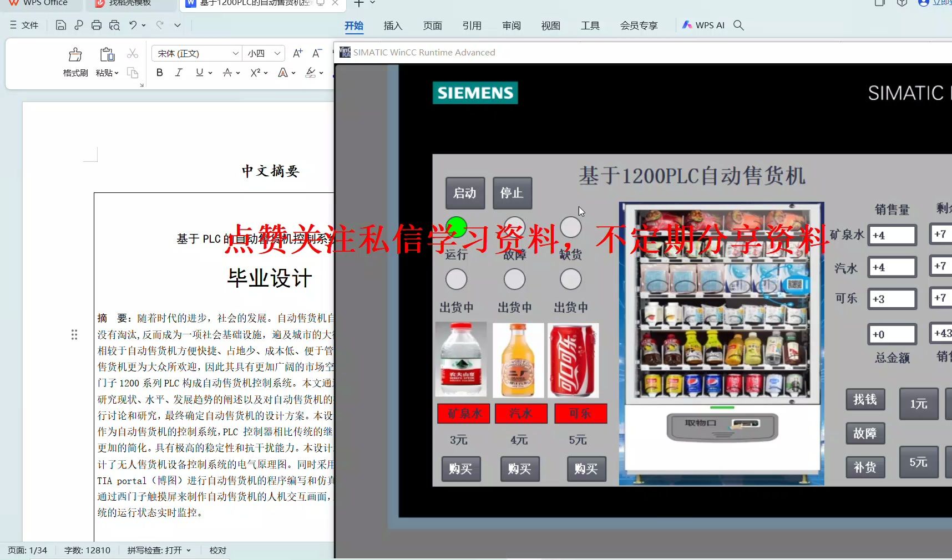
Task: Click the 找钱 button
Action: click(865, 400)
